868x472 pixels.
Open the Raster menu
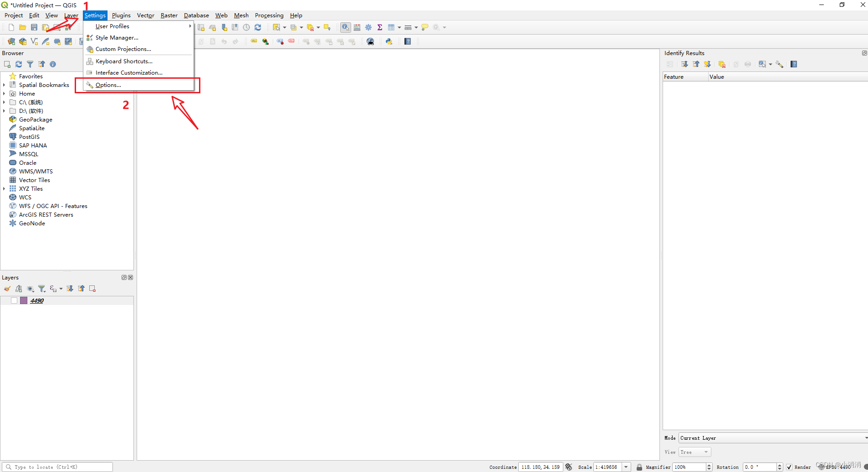169,15
